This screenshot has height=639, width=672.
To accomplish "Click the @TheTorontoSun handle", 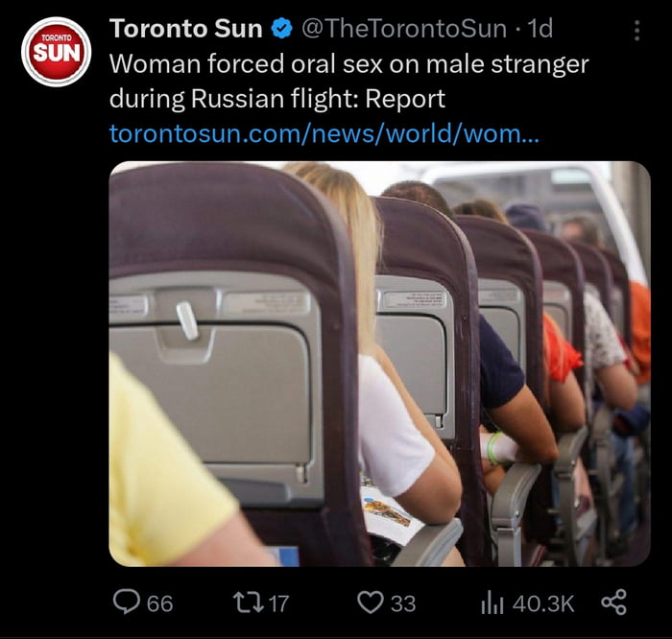I will 404,29.
